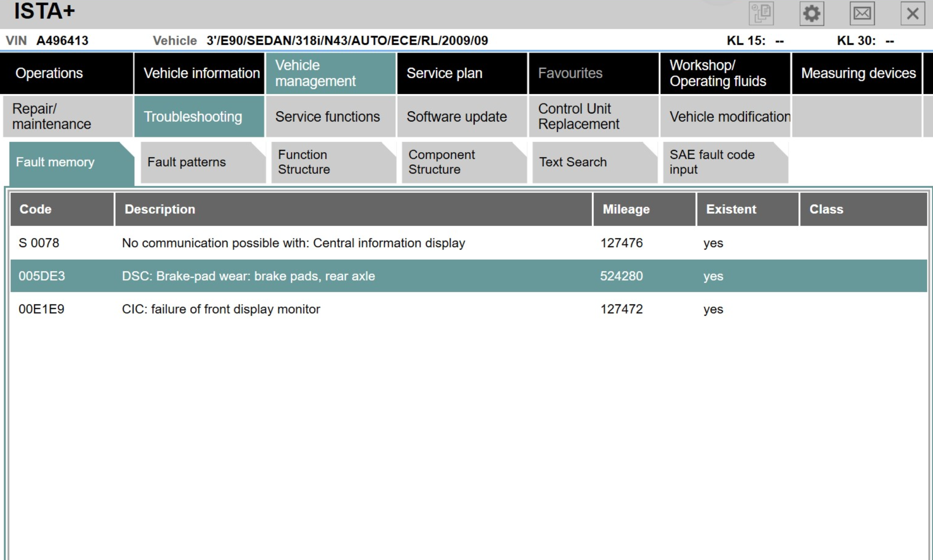
Task: Open Control Unit Replacement
Action: pyautogui.click(x=593, y=117)
